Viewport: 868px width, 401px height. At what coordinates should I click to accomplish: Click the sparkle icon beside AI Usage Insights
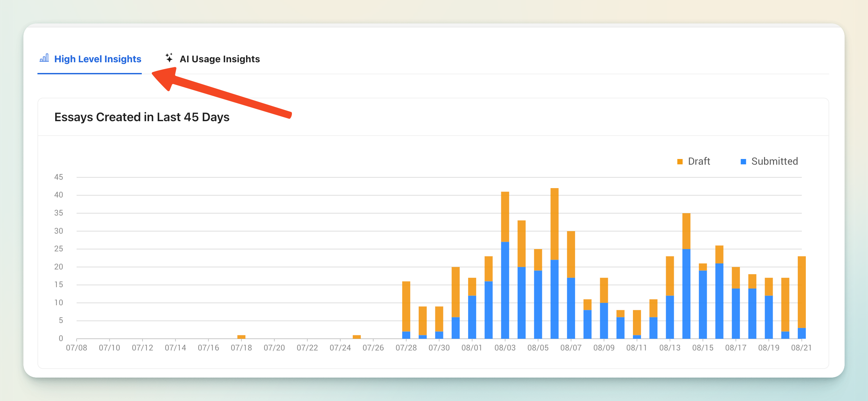169,58
